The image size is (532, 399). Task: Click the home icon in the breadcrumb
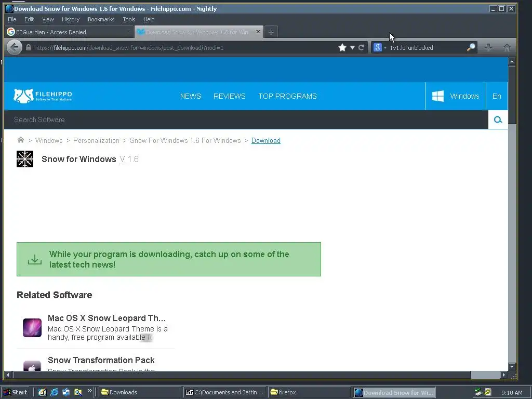21,140
